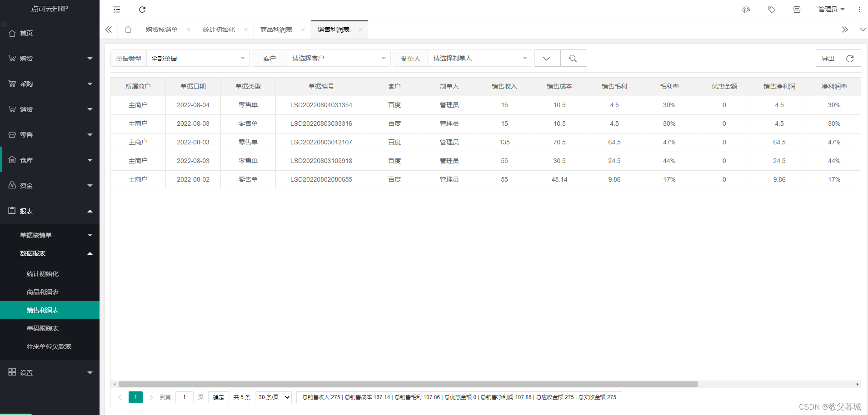Select the 销售利润表 tab
The height and width of the screenshot is (415, 868).
pyautogui.click(x=334, y=30)
